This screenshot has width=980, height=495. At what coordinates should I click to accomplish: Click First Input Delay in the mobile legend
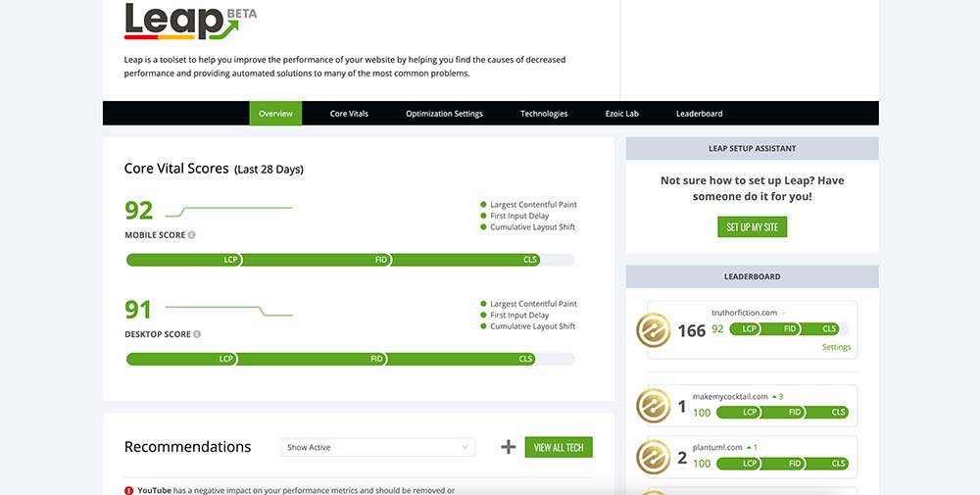[519, 216]
